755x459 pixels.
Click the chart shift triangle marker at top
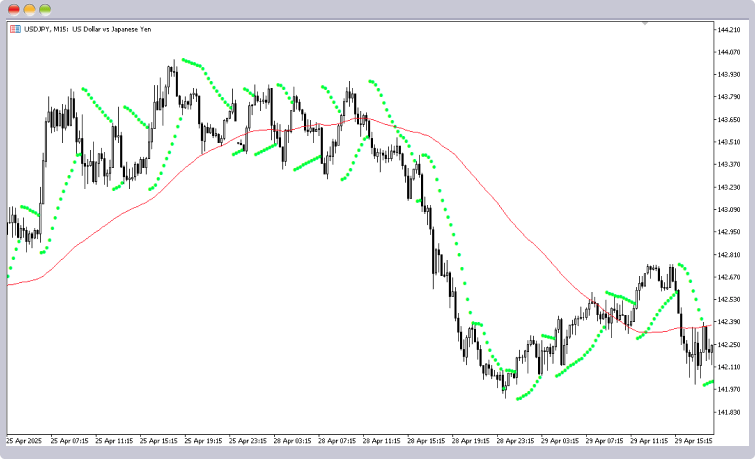(645, 22)
